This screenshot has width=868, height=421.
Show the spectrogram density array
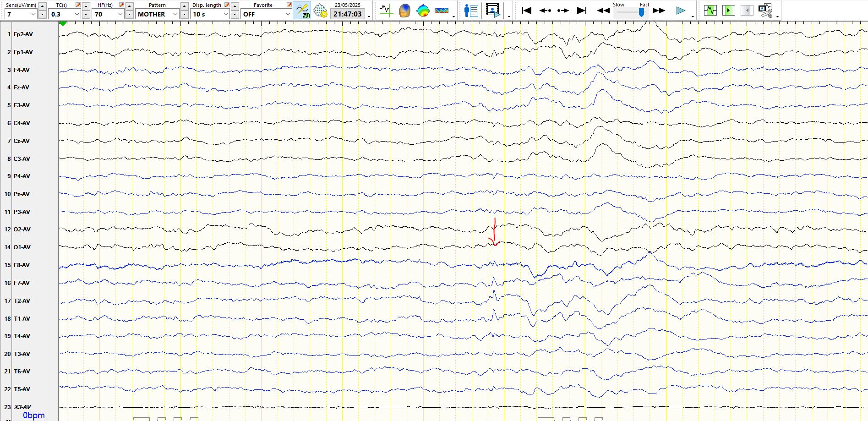[x=442, y=10]
